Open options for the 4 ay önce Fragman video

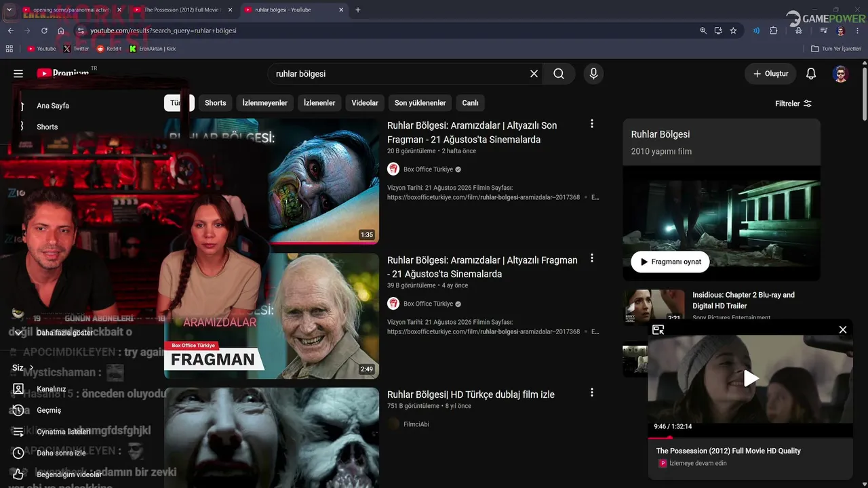(592, 258)
